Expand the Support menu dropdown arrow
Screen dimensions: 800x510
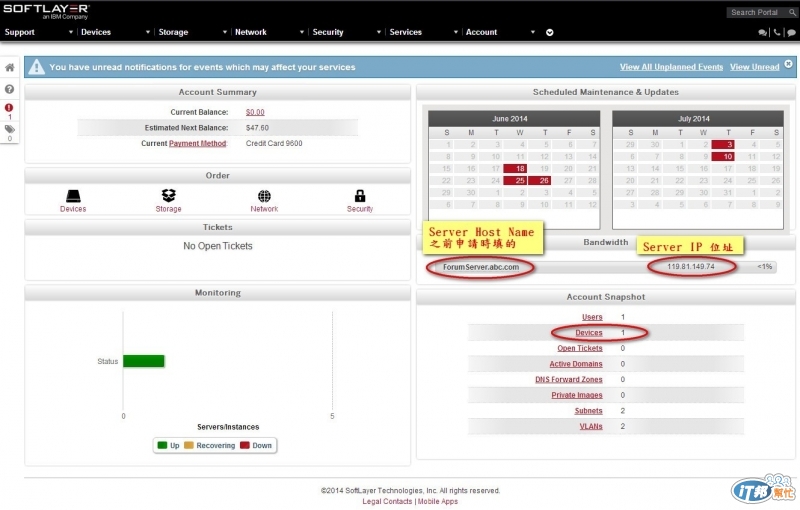pyautogui.click(x=70, y=32)
